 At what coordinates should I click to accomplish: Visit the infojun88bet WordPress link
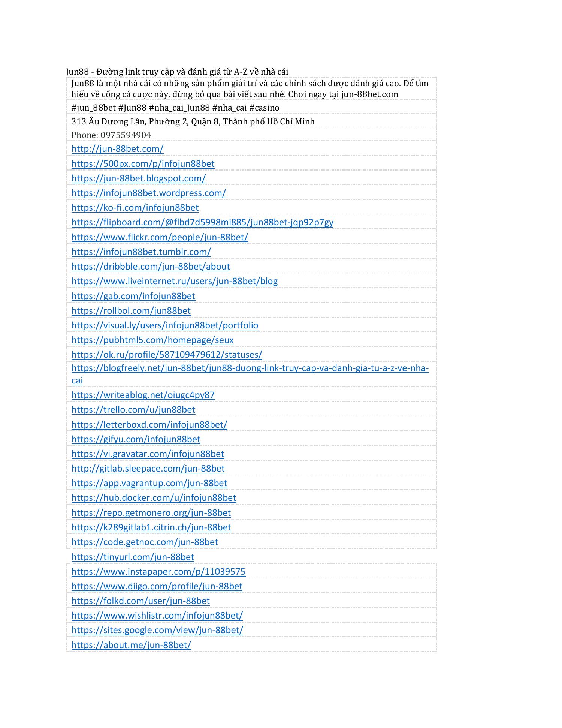149,193
